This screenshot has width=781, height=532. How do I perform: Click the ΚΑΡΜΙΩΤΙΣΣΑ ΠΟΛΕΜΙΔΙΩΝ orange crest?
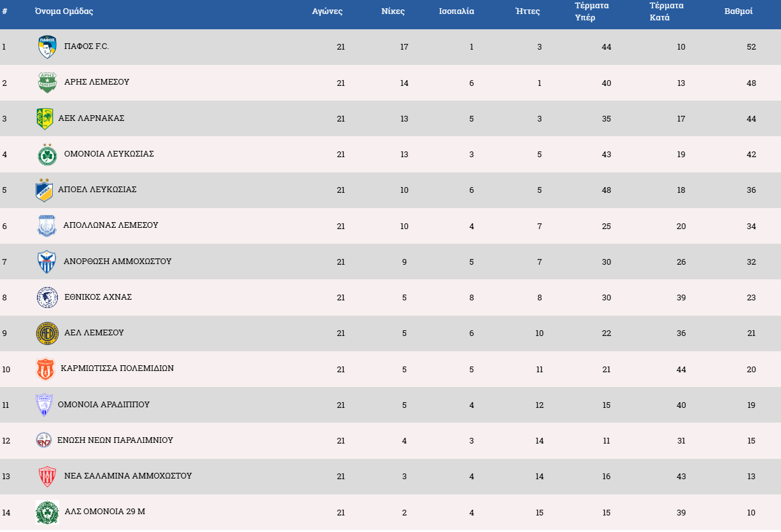coord(45,369)
